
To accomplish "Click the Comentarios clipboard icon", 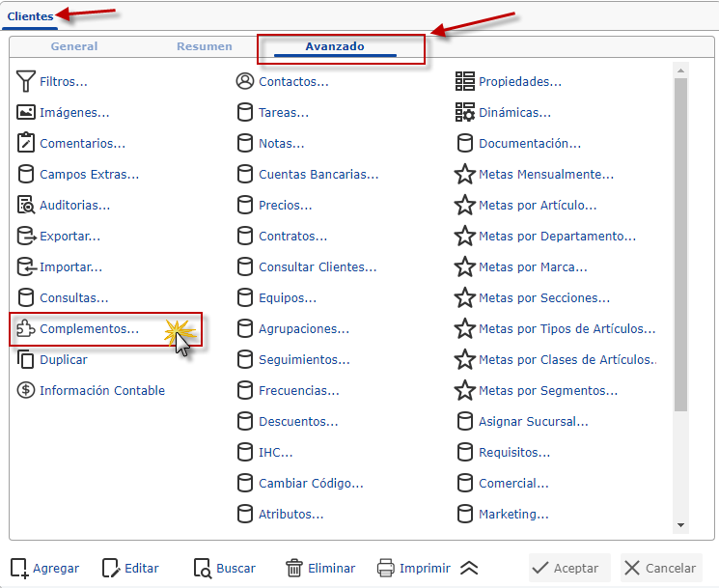I will [26, 143].
